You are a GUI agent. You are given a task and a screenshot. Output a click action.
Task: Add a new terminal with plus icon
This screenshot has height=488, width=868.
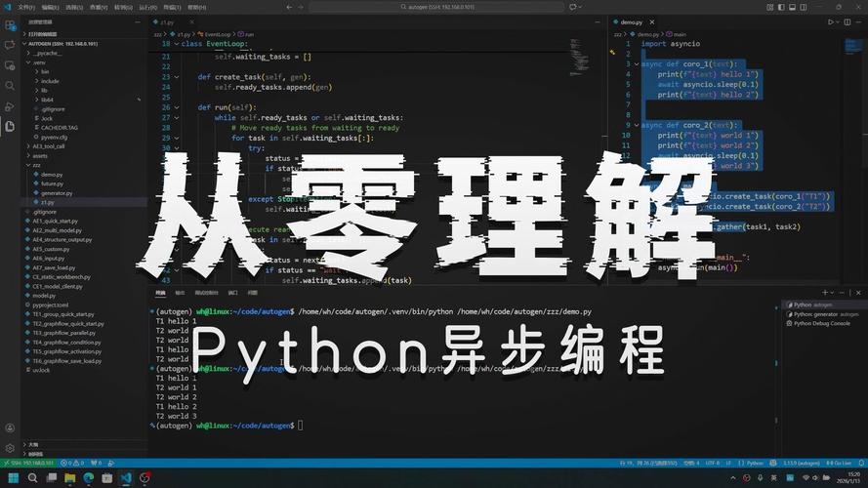coord(825,292)
